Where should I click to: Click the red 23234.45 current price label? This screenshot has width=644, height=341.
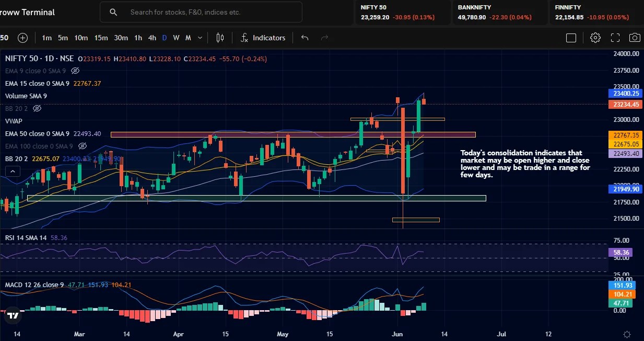625,104
